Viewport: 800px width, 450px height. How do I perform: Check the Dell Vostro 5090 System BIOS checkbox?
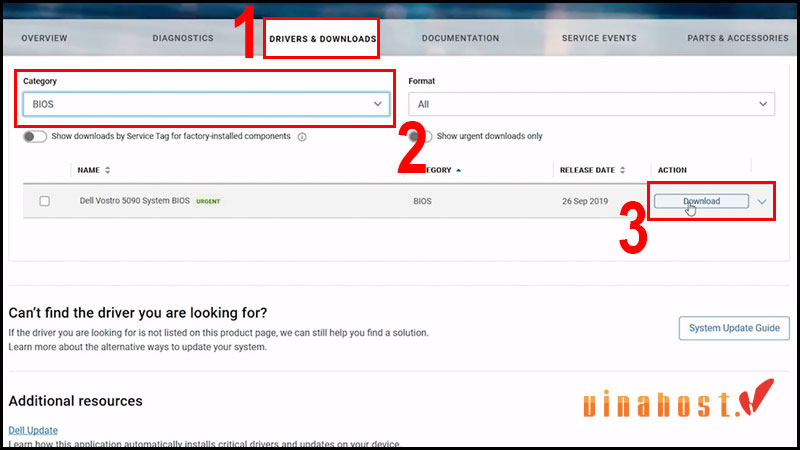pyautogui.click(x=44, y=201)
